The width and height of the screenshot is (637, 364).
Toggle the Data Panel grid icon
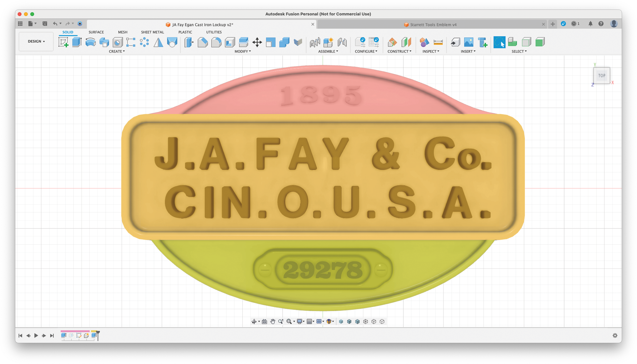click(20, 23)
